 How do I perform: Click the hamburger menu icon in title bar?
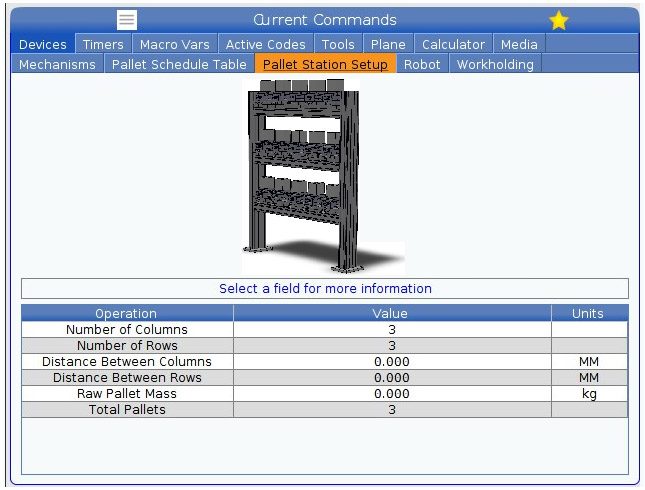coord(127,20)
